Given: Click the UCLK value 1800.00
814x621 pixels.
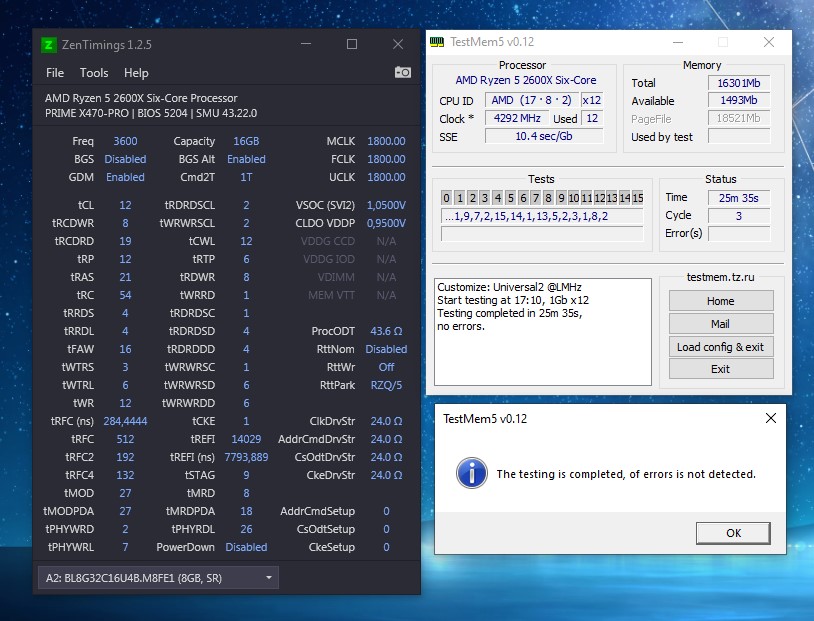Looking at the screenshot, I should [x=386, y=177].
